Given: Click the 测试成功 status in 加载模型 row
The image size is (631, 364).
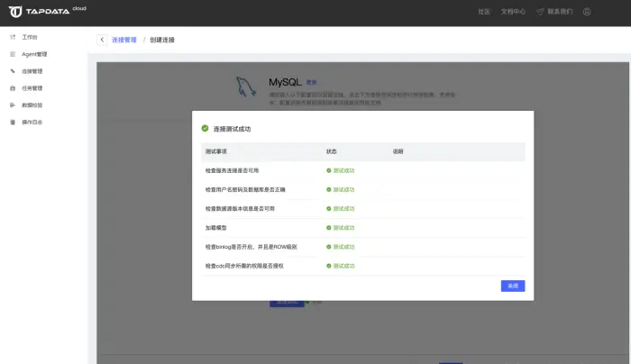Looking at the screenshot, I should (x=343, y=228).
